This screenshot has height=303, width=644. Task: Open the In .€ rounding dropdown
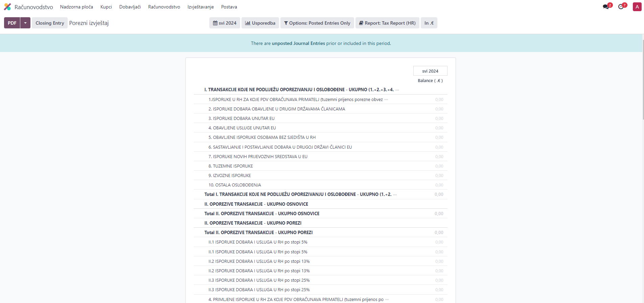pos(429,23)
